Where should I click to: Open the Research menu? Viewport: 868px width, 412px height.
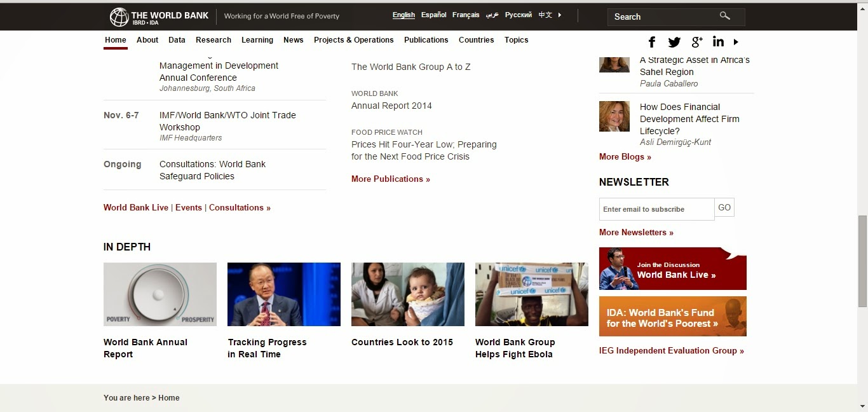point(214,40)
